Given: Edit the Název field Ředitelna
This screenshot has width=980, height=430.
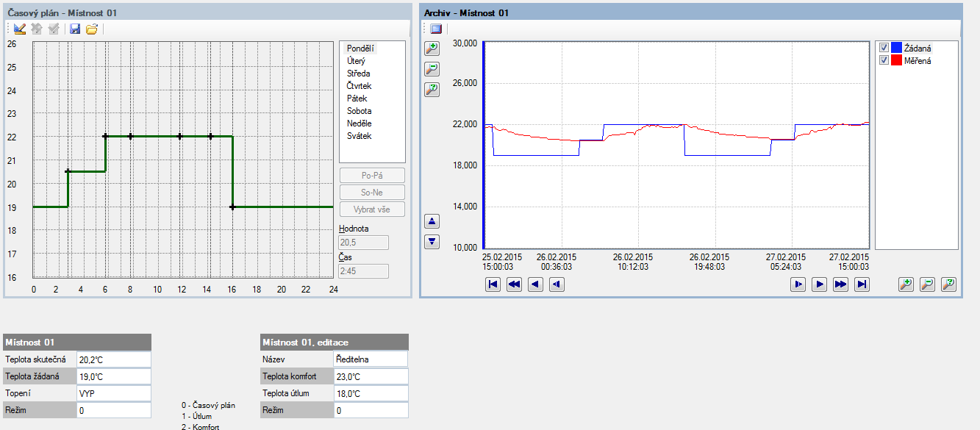Looking at the screenshot, I should pos(371,359).
